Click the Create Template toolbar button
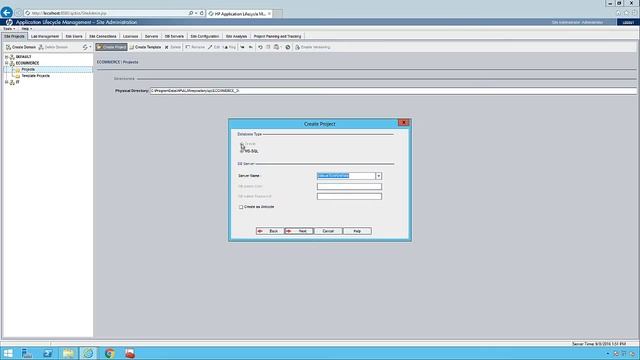The height and width of the screenshot is (360, 640). [x=145, y=47]
